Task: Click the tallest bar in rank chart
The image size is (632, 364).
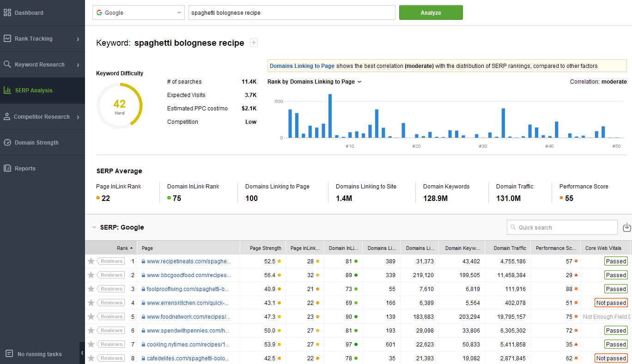Action: click(x=330, y=116)
